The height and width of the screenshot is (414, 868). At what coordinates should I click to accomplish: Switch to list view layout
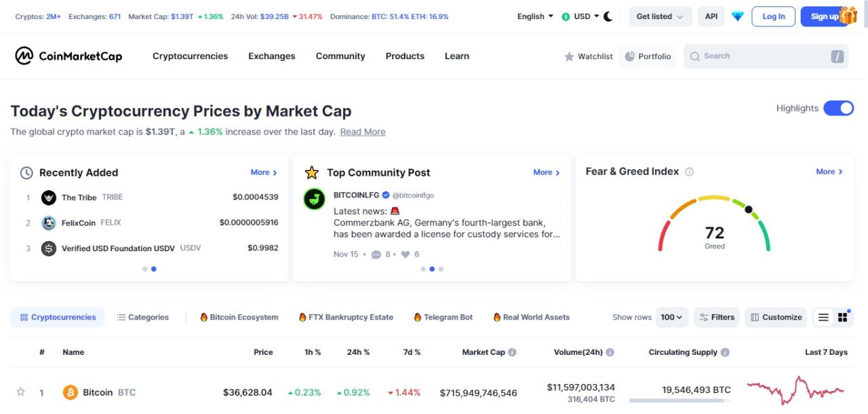[x=823, y=317]
